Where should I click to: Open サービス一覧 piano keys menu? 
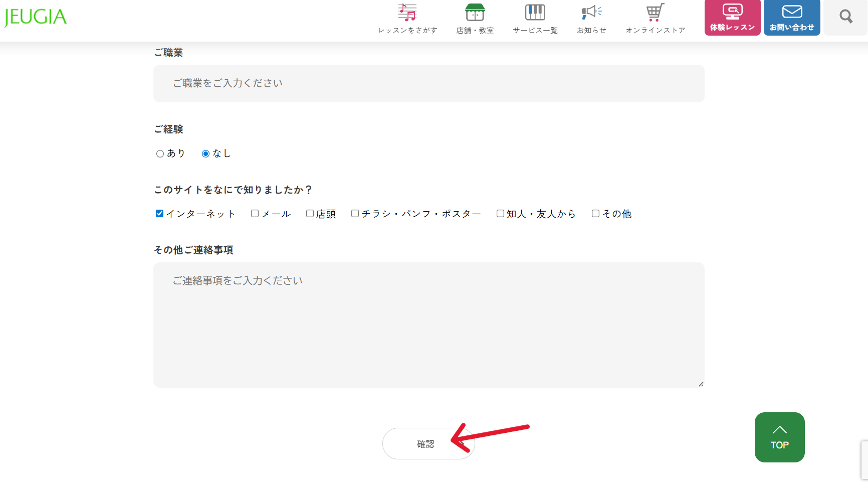click(x=535, y=19)
